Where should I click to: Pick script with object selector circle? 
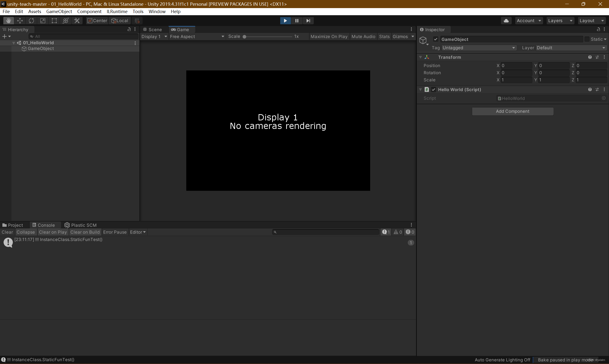click(604, 98)
